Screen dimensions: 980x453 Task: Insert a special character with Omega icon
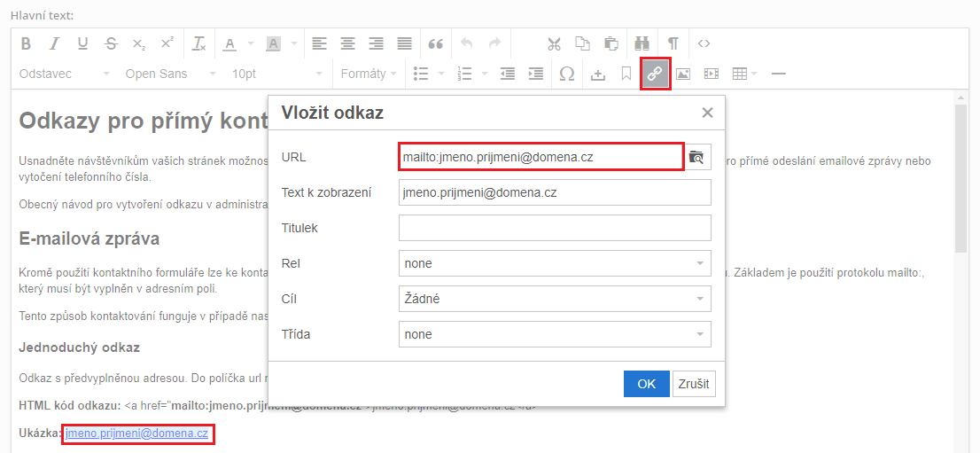click(x=567, y=74)
